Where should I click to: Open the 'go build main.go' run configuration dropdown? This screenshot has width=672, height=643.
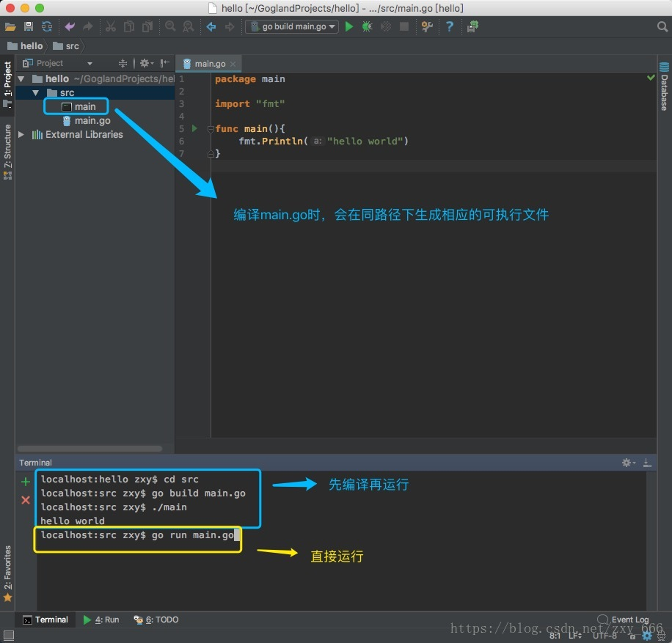292,26
